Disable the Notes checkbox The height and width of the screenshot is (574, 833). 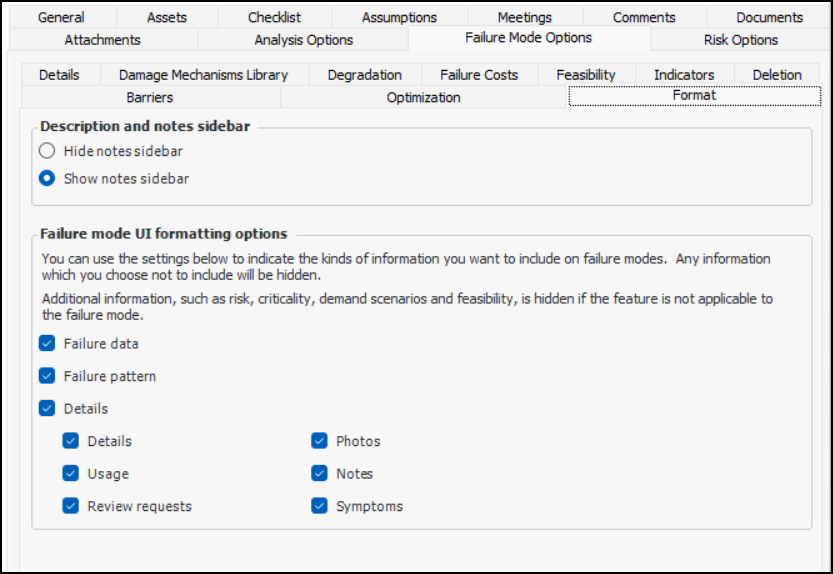coord(319,474)
